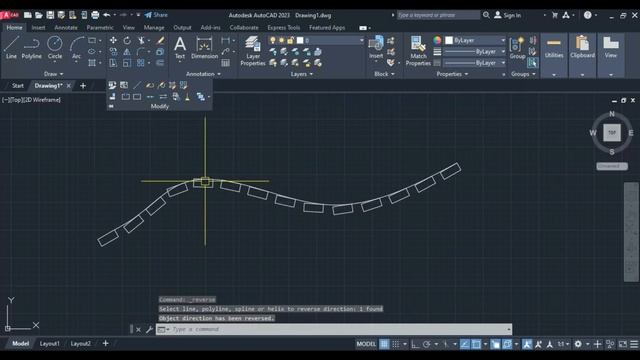Image resolution: width=640 pixels, height=360 pixels.
Task: Open the layer selection dropdown
Action: coord(316,40)
